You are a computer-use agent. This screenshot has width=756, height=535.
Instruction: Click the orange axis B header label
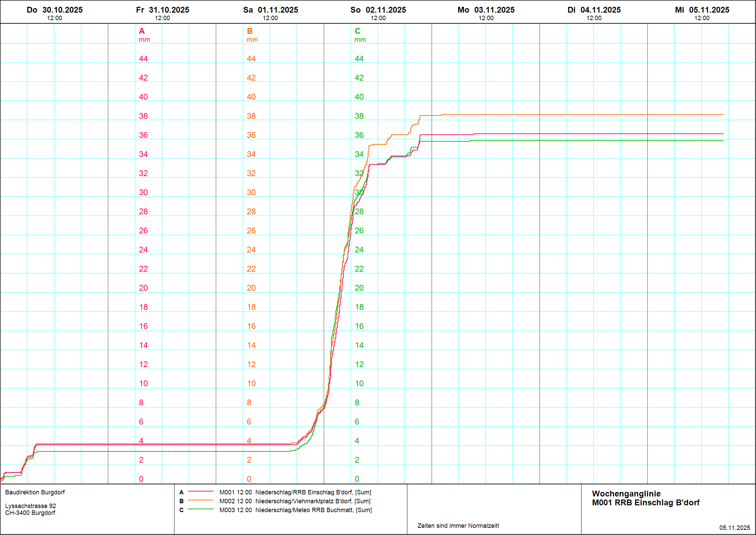tap(250, 31)
